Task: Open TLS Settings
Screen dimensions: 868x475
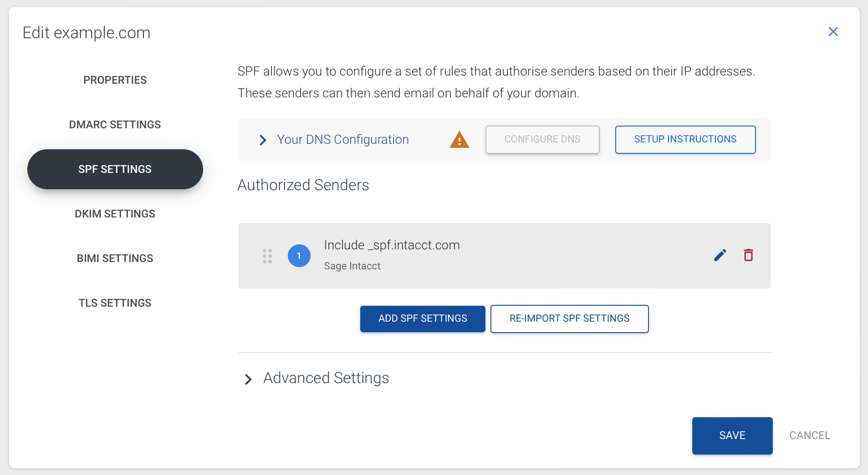Action: click(115, 303)
